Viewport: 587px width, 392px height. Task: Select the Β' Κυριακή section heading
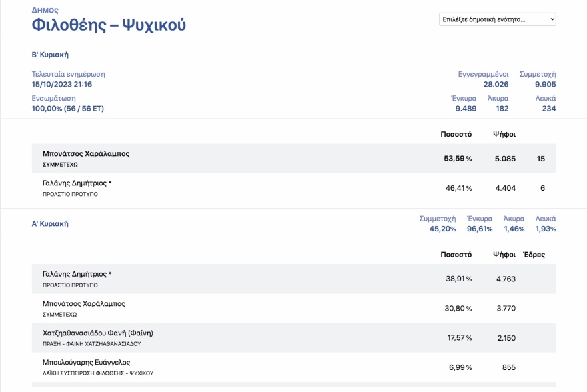click(50, 55)
